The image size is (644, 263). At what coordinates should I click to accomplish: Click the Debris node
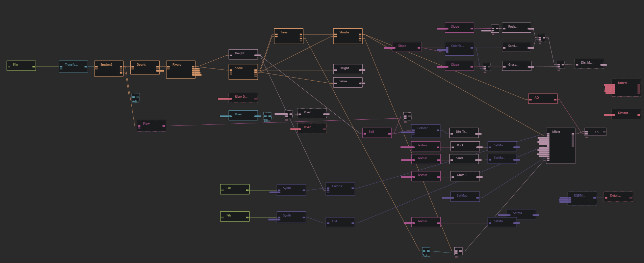click(145, 67)
